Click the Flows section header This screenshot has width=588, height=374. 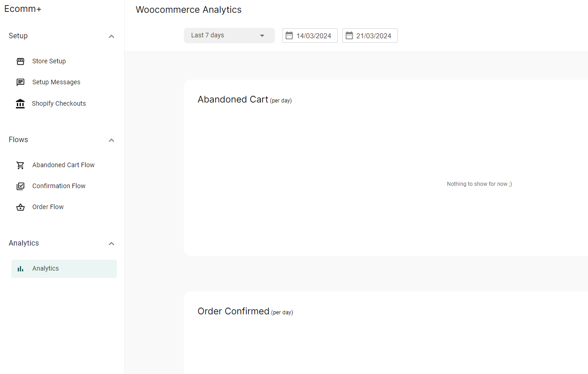pyautogui.click(x=18, y=140)
